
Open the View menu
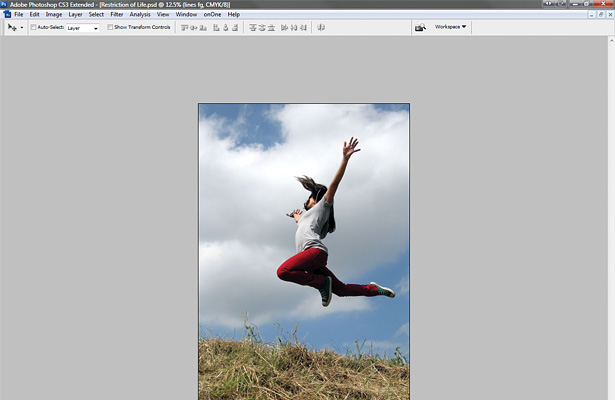(163, 15)
